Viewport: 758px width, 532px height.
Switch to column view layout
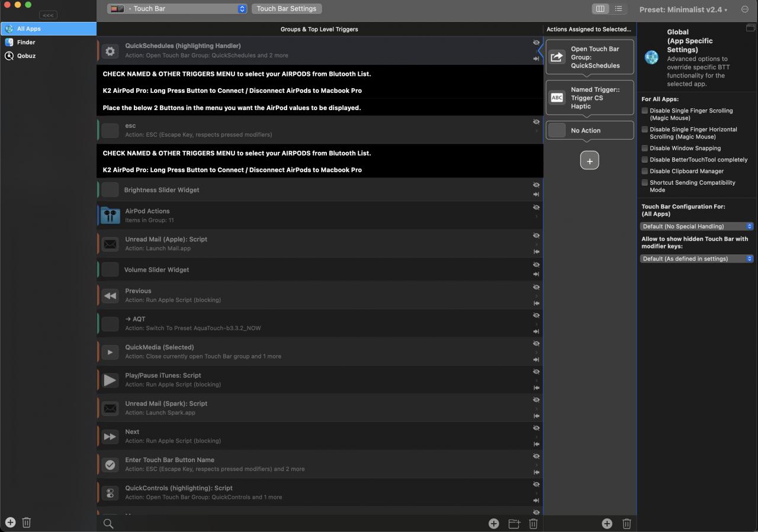600,9
